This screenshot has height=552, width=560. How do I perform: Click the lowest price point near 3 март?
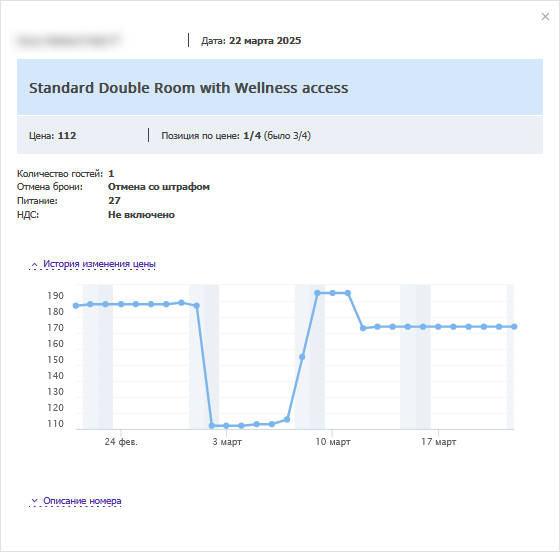226,426
